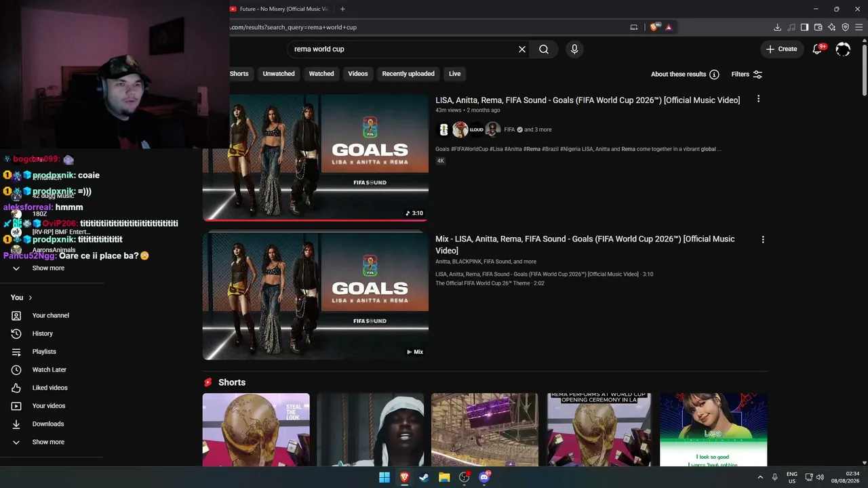Open the search Filters panel
This screenshot has height=488, width=868.
(747, 75)
